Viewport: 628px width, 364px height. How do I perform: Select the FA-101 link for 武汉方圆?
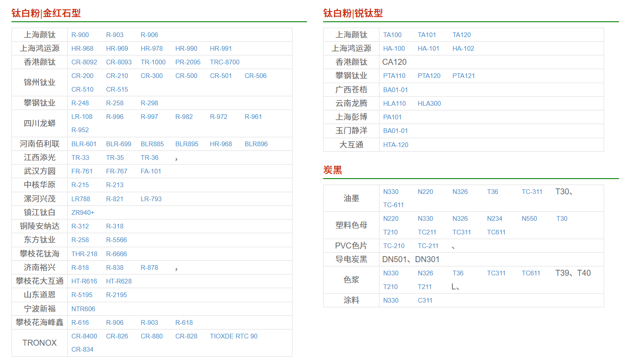(x=151, y=171)
